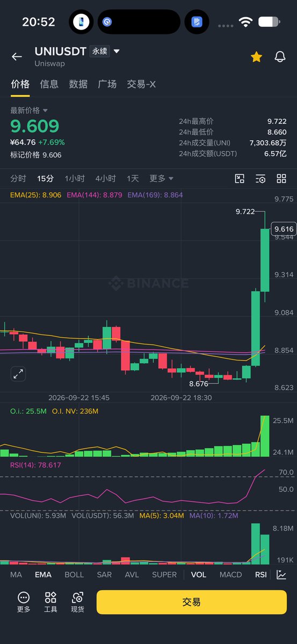The image size is (297, 644).
Task: Go to the 广场 tab
Action: coord(107,84)
